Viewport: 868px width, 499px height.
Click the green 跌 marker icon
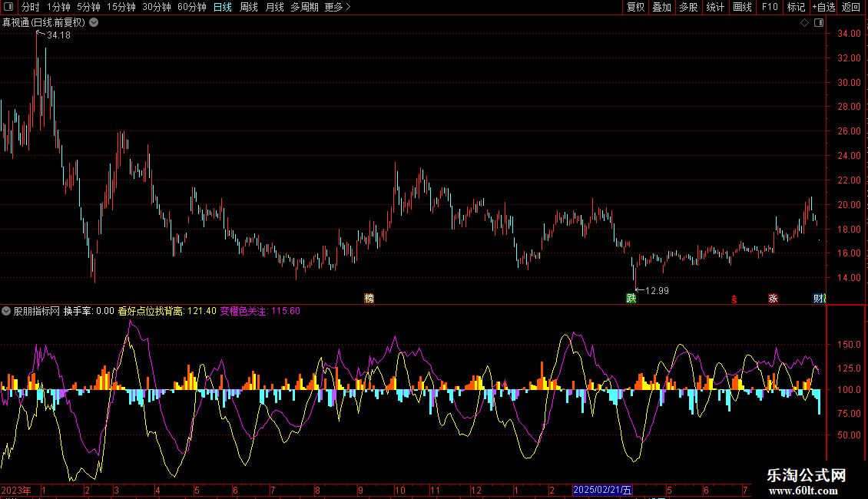pyautogui.click(x=631, y=298)
